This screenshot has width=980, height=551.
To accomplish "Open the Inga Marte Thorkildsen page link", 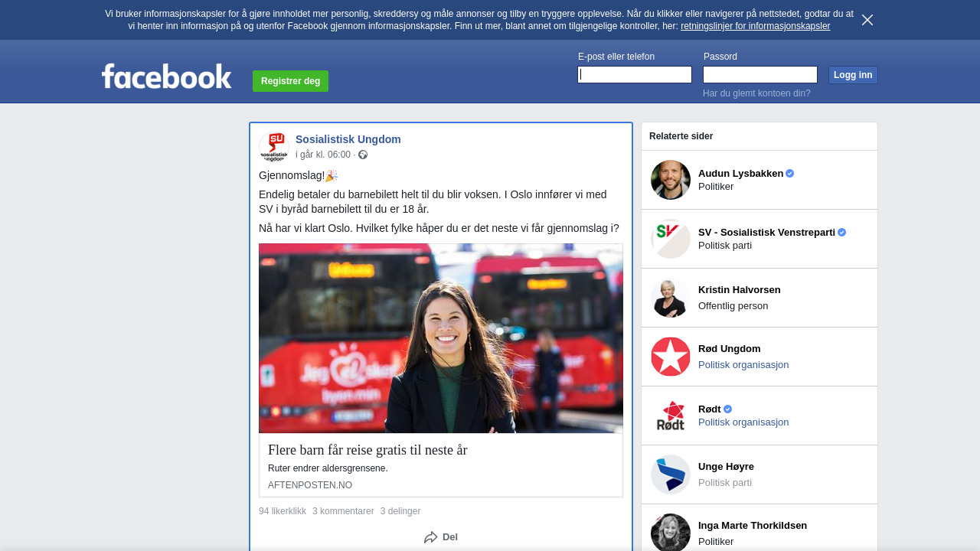I will 753,526.
